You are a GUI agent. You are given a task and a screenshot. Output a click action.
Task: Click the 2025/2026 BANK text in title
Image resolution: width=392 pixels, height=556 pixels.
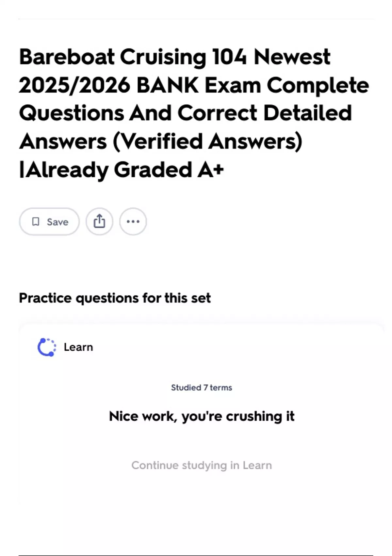pyautogui.click(x=108, y=85)
